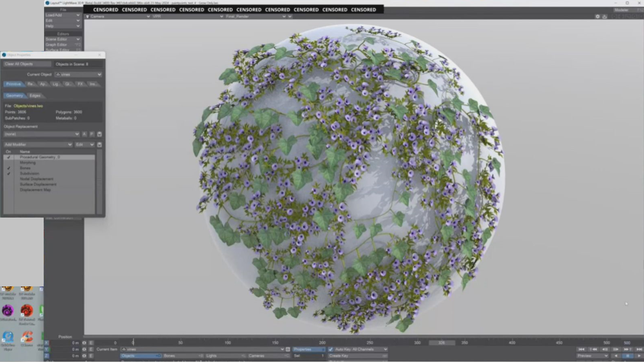Toggle the Subdivision modifier checkmark

8,174
